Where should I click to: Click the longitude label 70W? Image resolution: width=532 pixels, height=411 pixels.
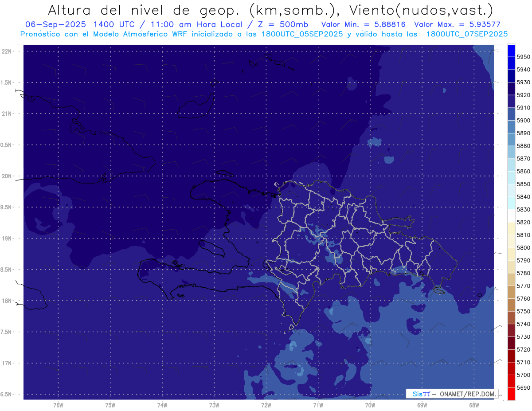pyautogui.click(x=370, y=405)
